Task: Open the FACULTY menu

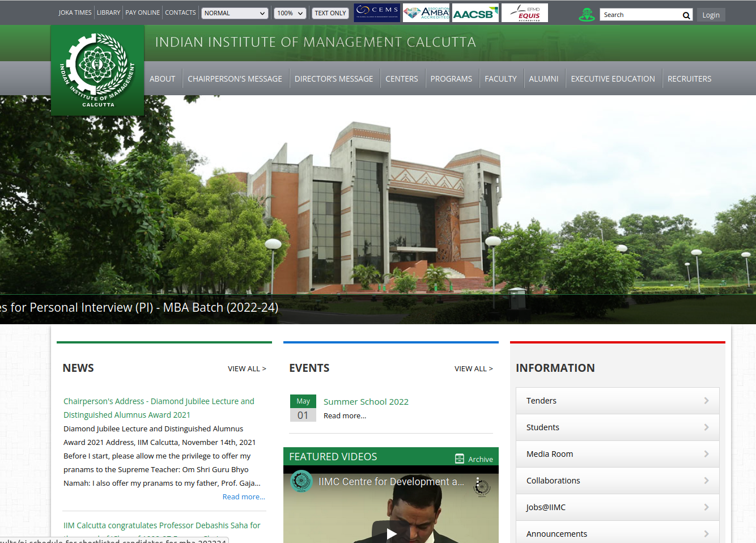Action: (500, 79)
